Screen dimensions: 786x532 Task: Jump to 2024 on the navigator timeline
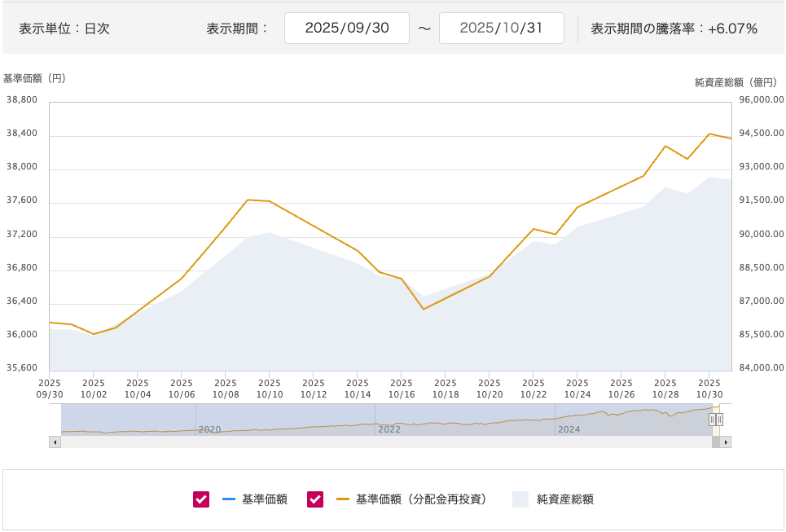569,429
